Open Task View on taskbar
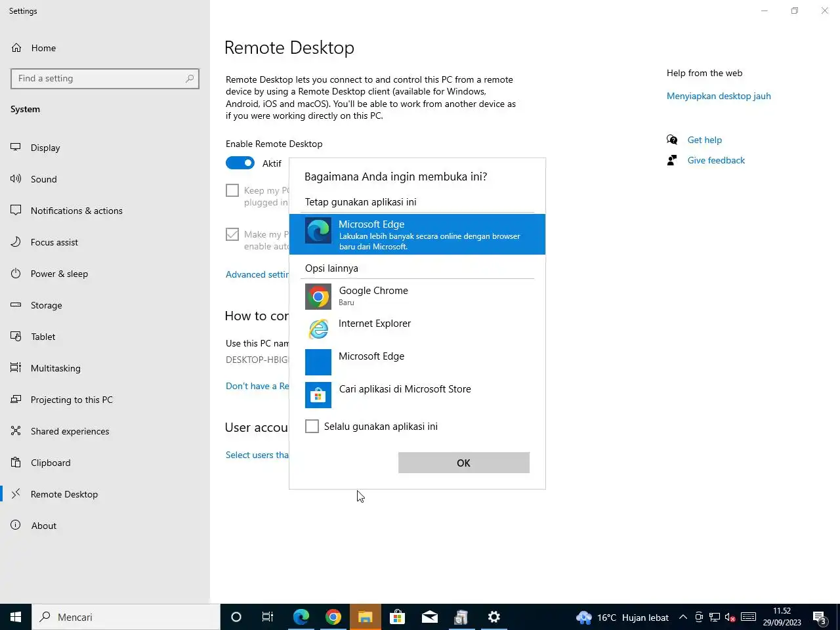The height and width of the screenshot is (630, 840). [268, 617]
